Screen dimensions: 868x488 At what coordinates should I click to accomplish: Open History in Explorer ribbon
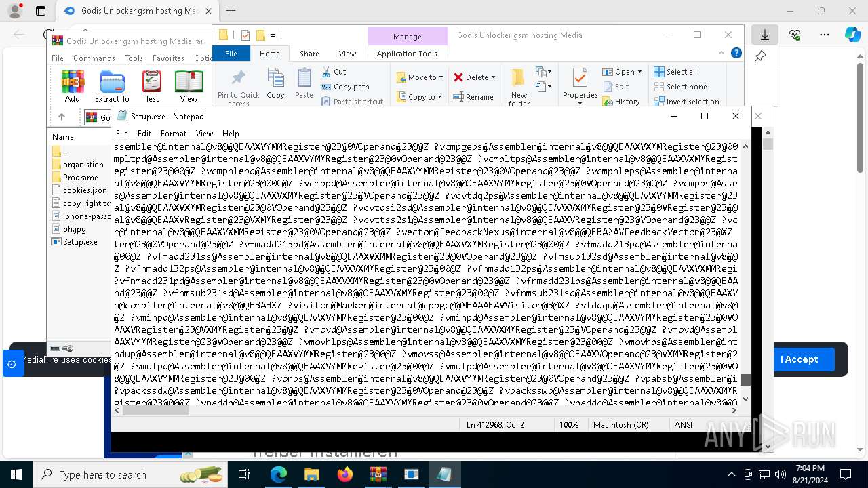pyautogui.click(x=620, y=102)
